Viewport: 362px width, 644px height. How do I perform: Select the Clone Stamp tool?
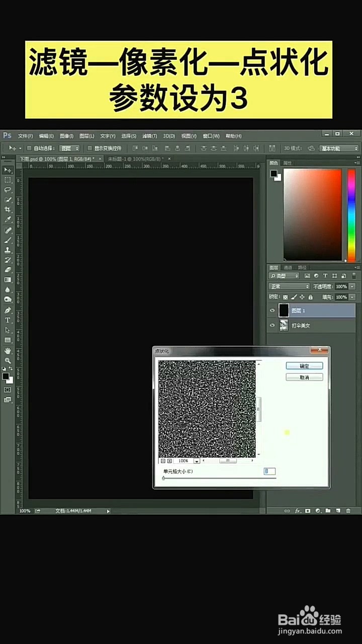8,250
